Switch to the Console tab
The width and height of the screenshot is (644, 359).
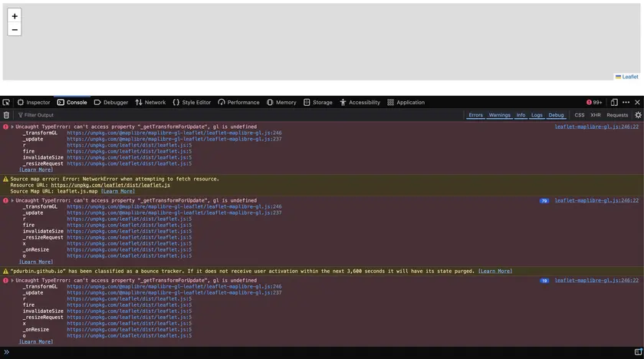click(72, 102)
